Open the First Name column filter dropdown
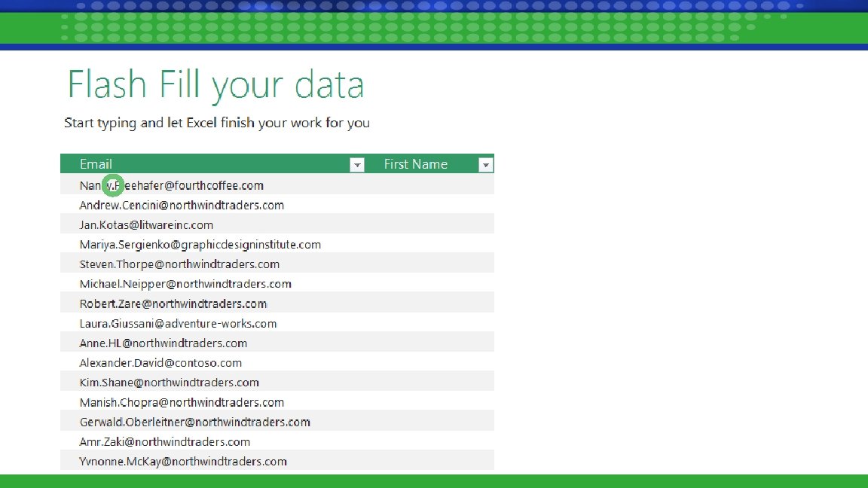Screen dimensions: 868x488 (485, 165)
